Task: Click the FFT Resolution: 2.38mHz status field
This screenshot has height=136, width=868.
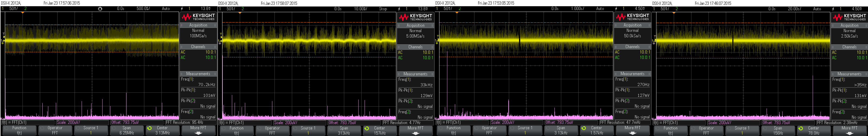Action: click(x=841, y=122)
